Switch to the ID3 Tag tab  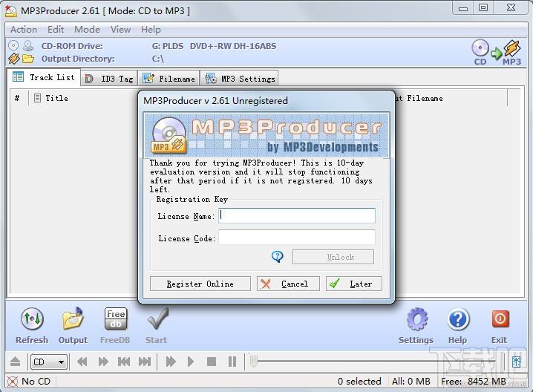(x=109, y=79)
